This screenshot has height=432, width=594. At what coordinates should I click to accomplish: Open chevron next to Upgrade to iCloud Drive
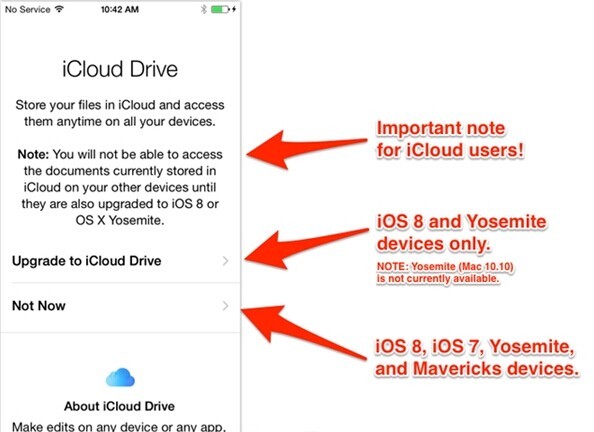(225, 261)
